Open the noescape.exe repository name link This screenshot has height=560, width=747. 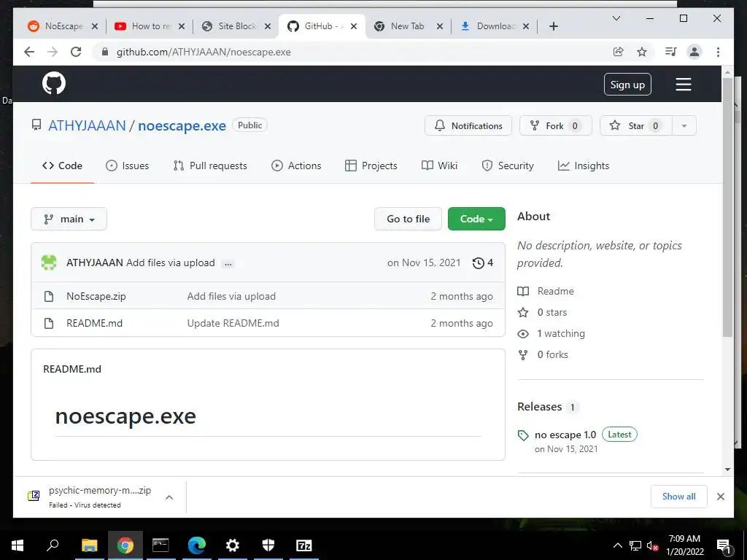pos(182,125)
